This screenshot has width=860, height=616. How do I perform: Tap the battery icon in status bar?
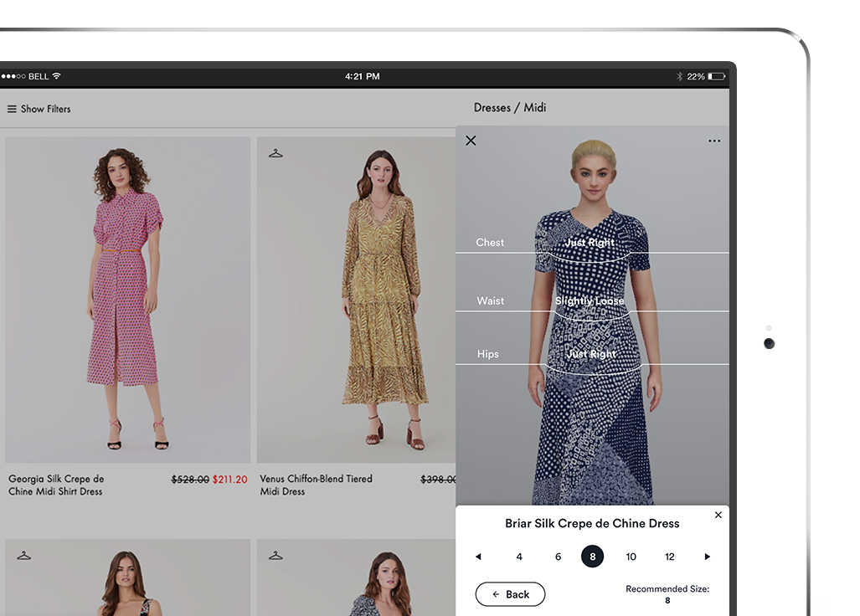(717, 76)
